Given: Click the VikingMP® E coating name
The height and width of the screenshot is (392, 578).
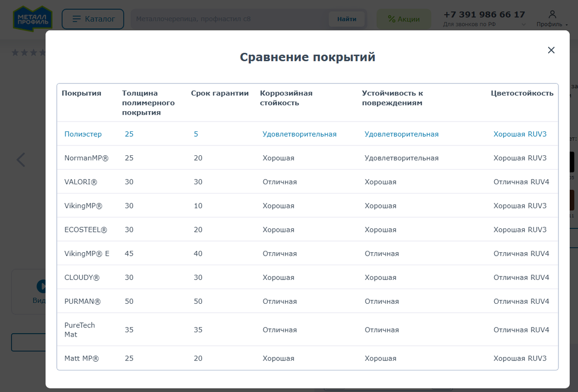Looking at the screenshot, I should [x=87, y=253].
